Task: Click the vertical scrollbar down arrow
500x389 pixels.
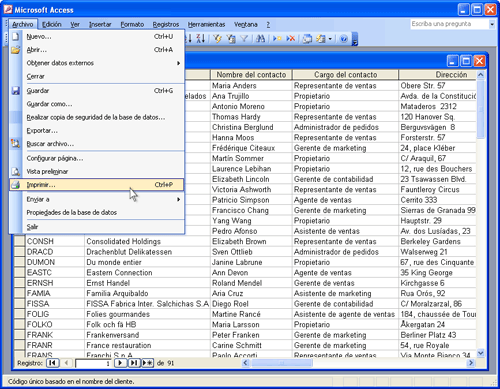Action: tap(481, 353)
